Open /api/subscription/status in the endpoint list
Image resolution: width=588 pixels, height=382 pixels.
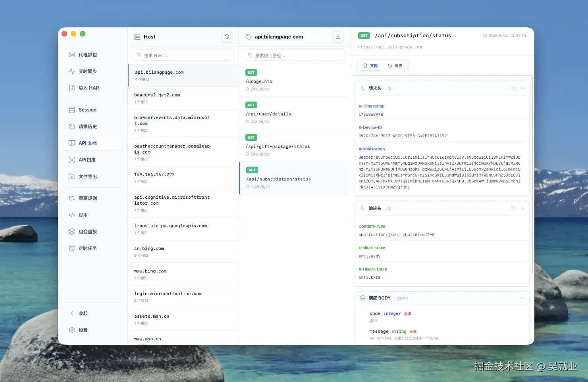pyautogui.click(x=294, y=178)
